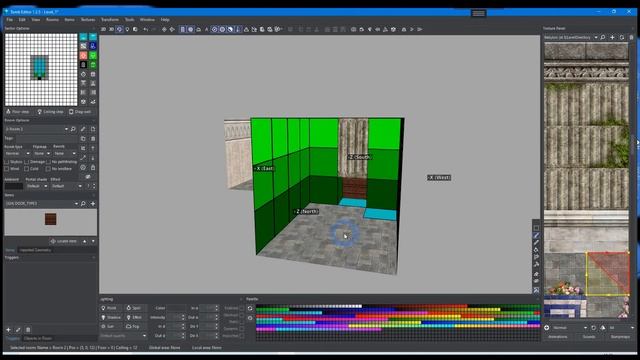Select the black Portal sector button
640x360 pixels.
tap(83, 65)
